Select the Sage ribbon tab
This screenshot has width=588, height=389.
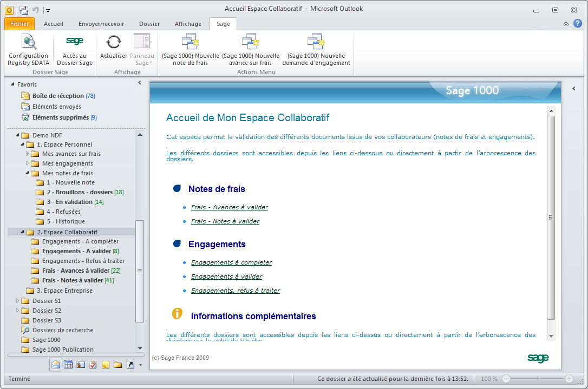click(x=223, y=24)
